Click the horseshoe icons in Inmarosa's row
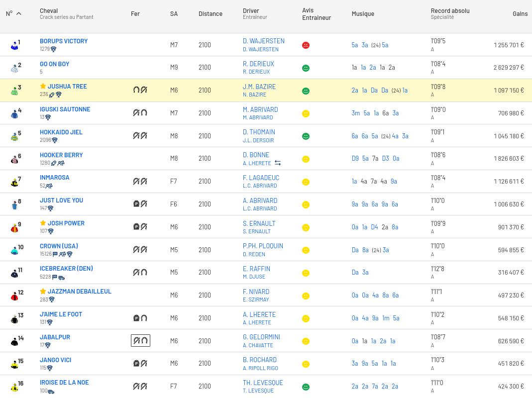The width and height of the screenshot is (532, 398). click(140, 182)
